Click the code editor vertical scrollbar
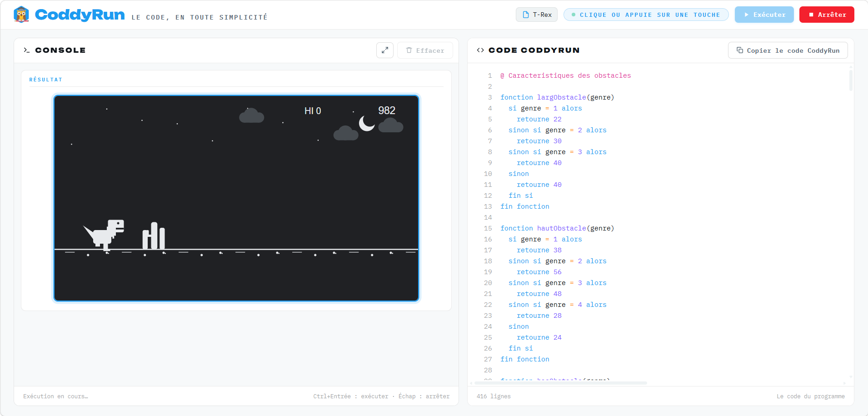This screenshot has height=416, width=868. (x=851, y=80)
